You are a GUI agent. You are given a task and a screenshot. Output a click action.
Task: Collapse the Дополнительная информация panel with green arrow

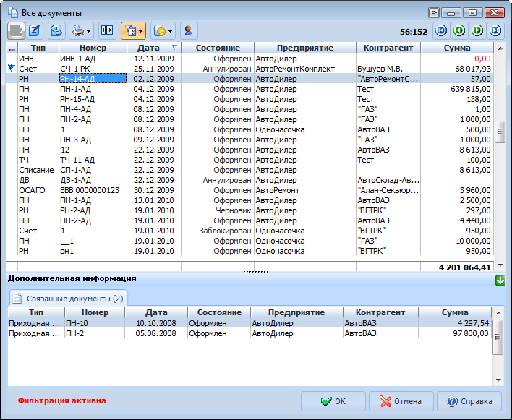(500, 280)
